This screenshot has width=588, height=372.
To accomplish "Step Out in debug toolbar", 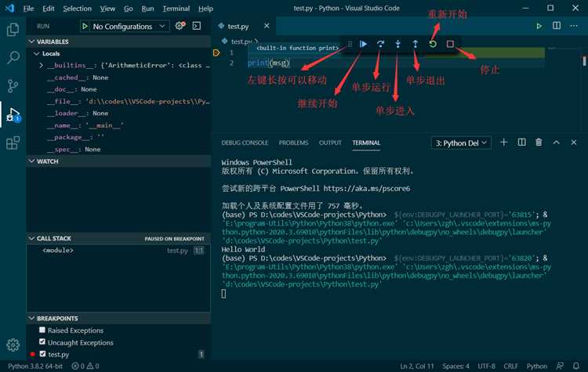I will 415,44.
